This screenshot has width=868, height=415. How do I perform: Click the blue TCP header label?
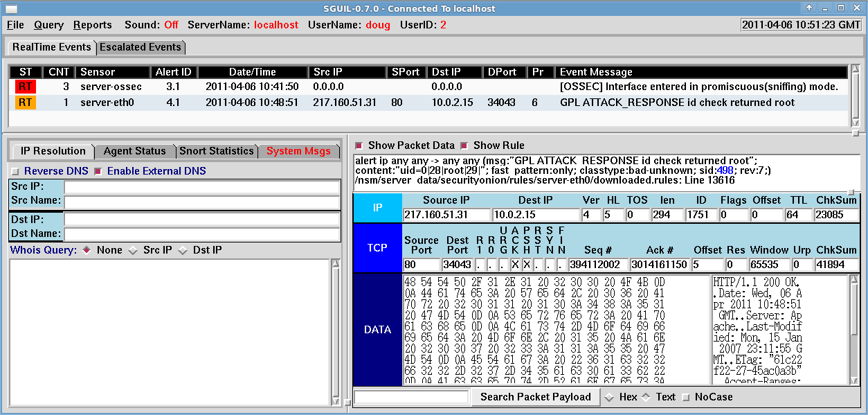377,247
